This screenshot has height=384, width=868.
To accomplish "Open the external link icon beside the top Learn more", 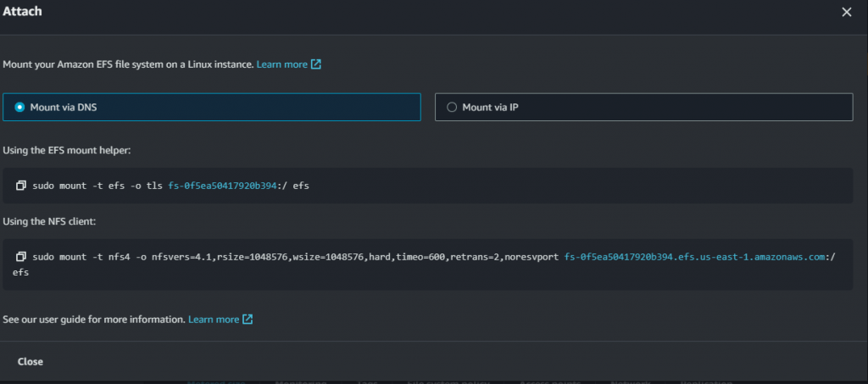I will coord(315,64).
